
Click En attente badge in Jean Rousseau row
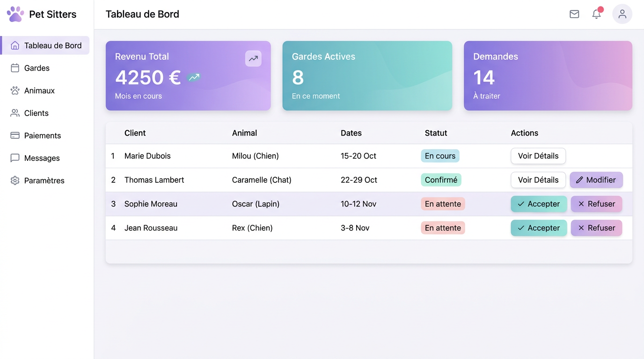click(443, 228)
